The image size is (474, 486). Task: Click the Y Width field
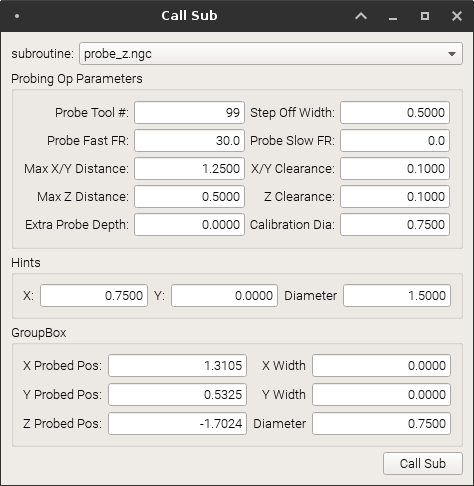tap(381, 394)
